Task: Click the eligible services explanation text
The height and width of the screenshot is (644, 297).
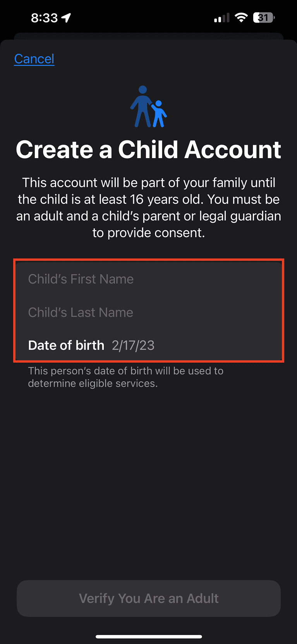Action: [x=125, y=377]
